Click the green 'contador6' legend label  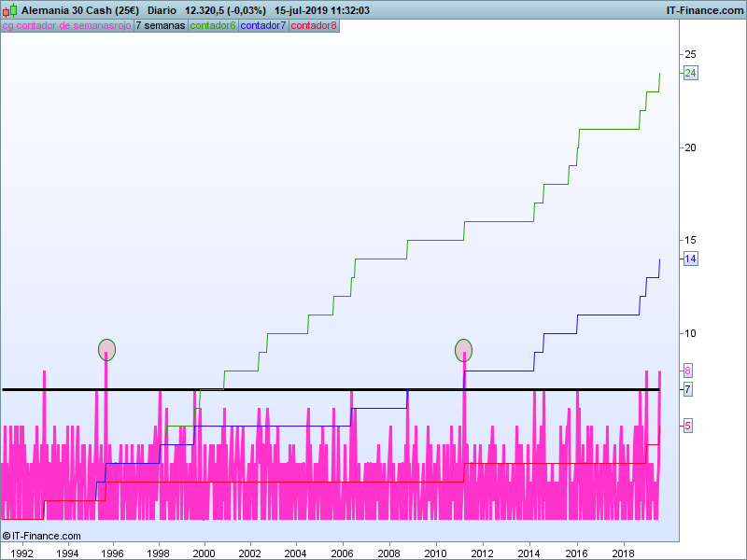click(214, 25)
